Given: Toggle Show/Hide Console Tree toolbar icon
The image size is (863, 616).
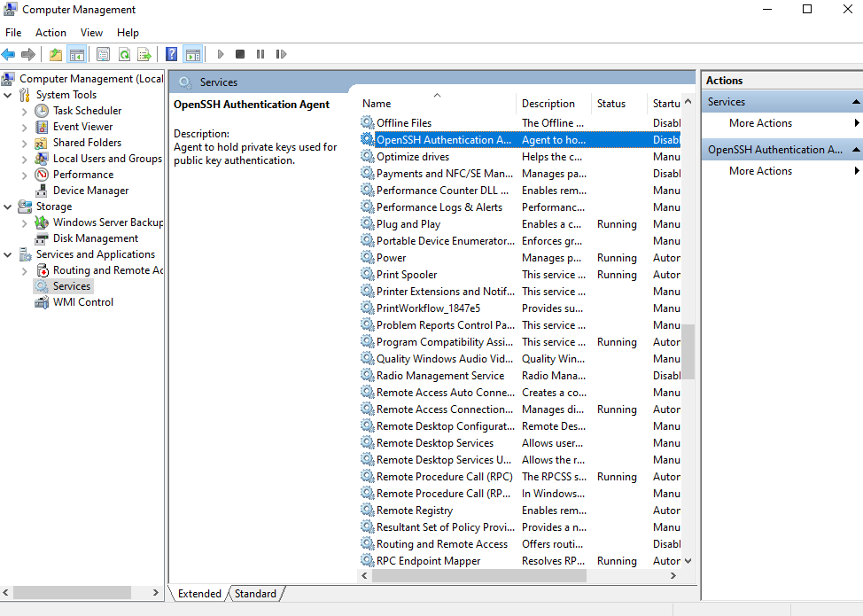Looking at the screenshot, I should pos(76,54).
